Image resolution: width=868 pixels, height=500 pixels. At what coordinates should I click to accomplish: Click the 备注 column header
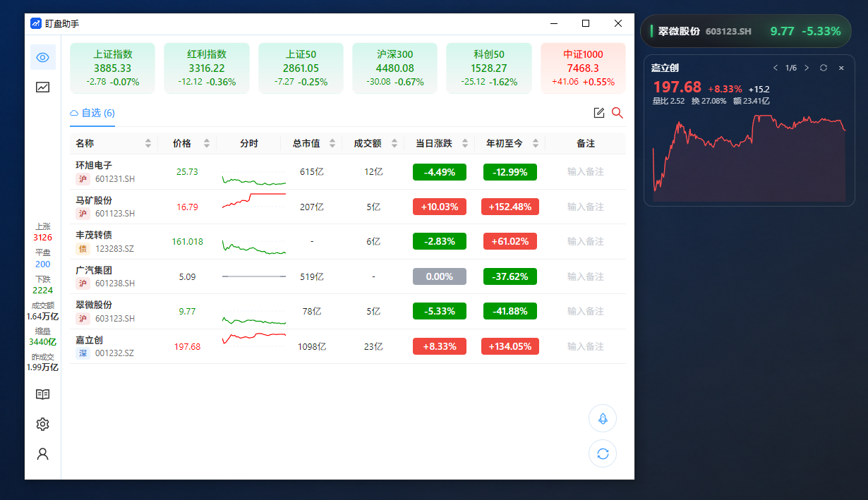coord(586,143)
